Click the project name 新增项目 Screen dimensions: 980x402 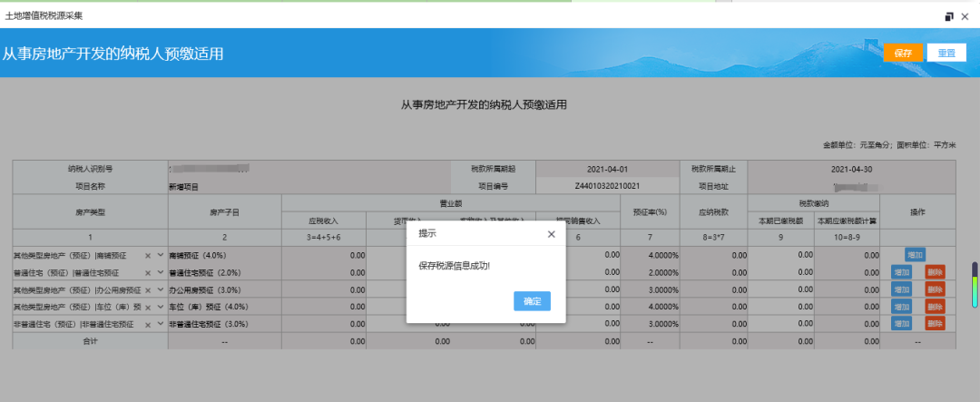tap(183, 187)
